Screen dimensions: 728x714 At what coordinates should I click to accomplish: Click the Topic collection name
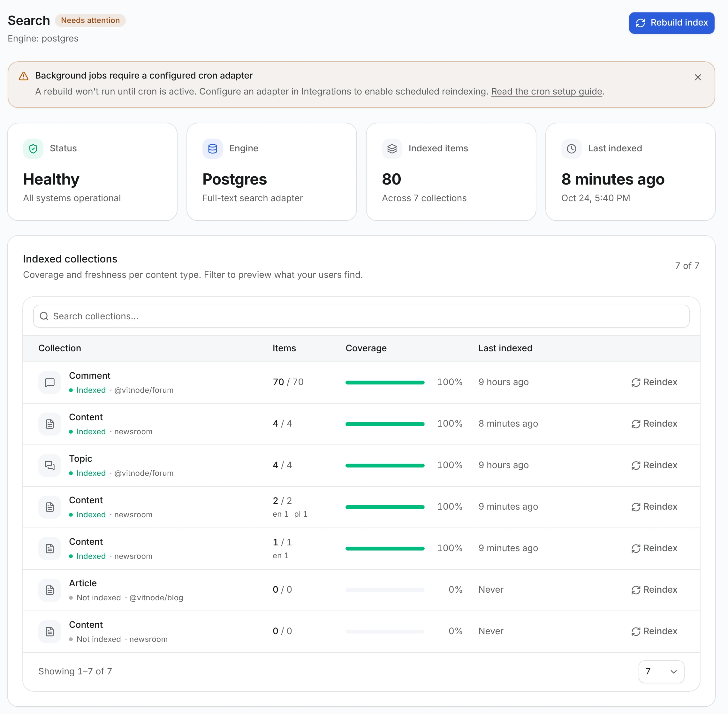tap(80, 458)
